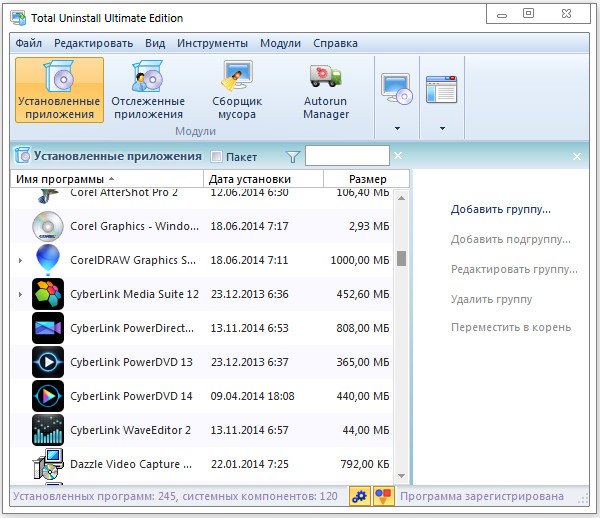Viewport: 600px width, 518px height.
Task: Expand the CyberLink Media Suite 12 entry
Action: [20, 294]
